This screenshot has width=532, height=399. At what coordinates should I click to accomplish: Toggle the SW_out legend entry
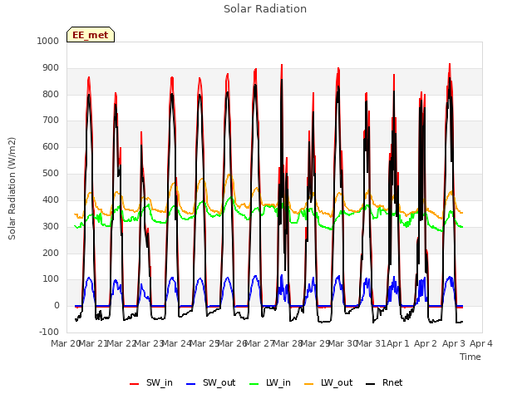[x=210, y=382]
